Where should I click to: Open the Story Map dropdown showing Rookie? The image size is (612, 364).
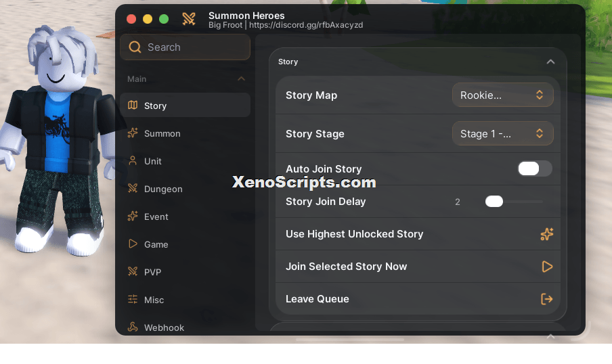(503, 95)
